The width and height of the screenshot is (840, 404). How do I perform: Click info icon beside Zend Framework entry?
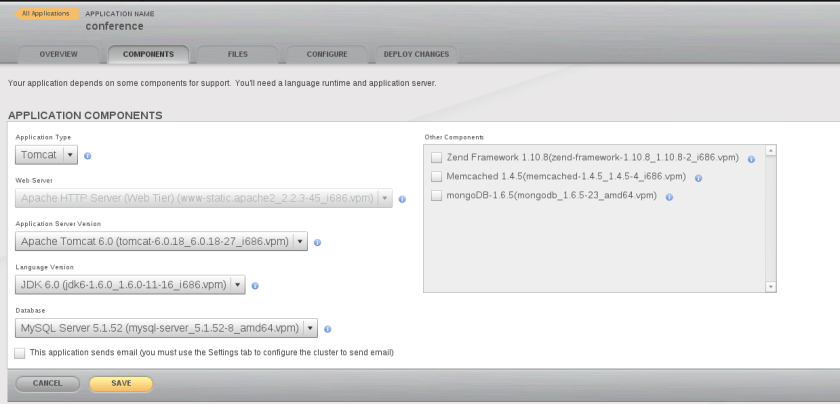click(x=751, y=159)
